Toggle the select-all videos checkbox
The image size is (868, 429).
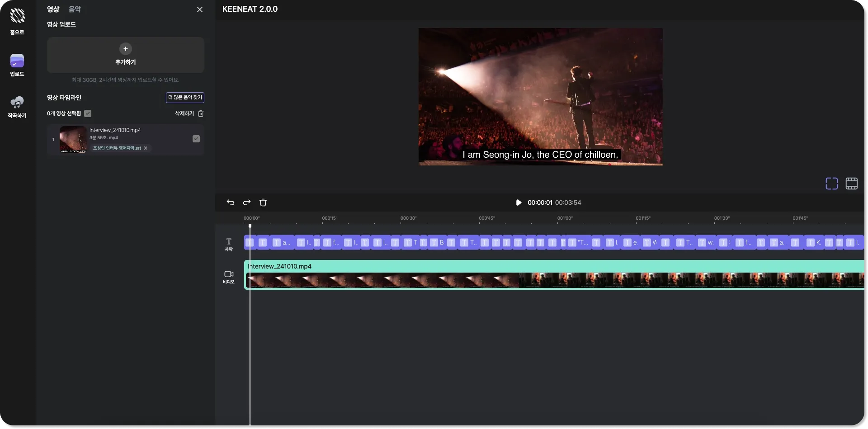coord(88,113)
